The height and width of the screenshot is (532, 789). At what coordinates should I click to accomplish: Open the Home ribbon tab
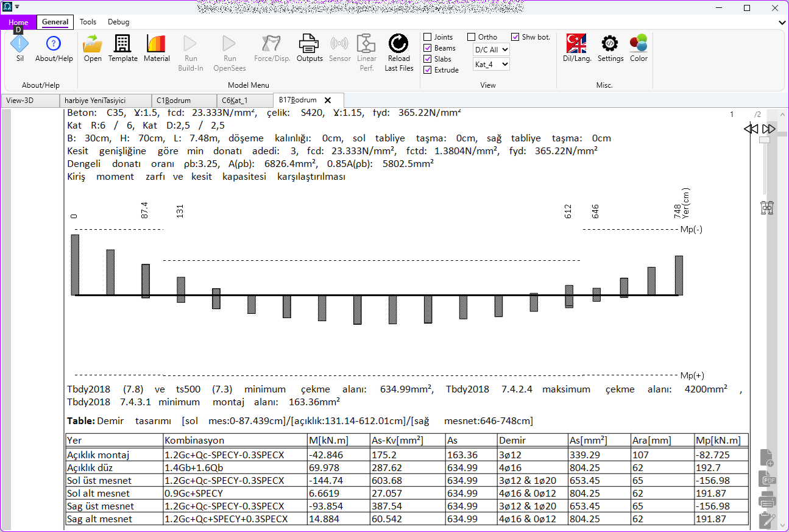(18, 23)
